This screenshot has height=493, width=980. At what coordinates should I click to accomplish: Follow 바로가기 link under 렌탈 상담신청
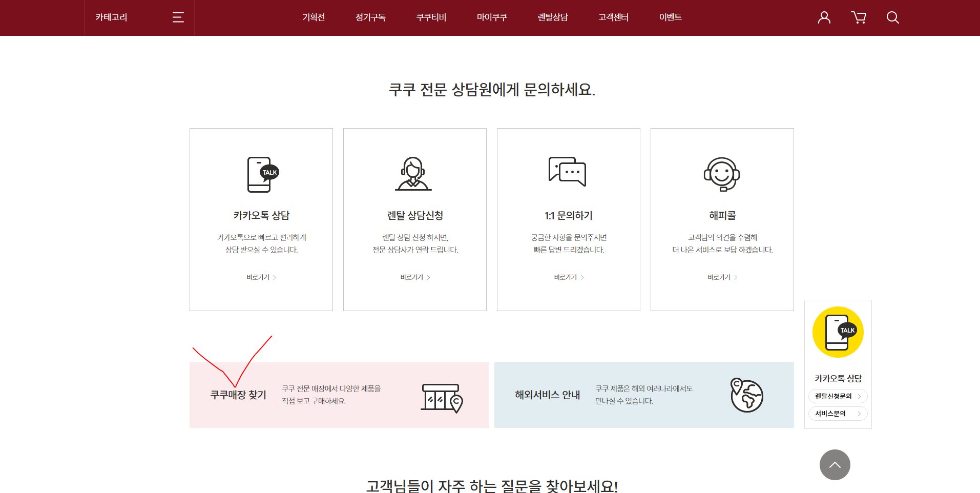pyautogui.click(x=415, y=277)
